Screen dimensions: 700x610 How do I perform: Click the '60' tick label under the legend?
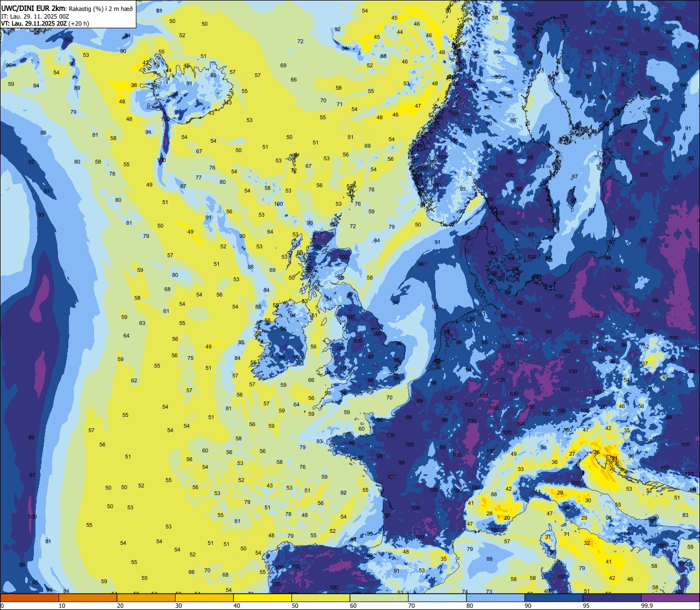pos(353,606)
